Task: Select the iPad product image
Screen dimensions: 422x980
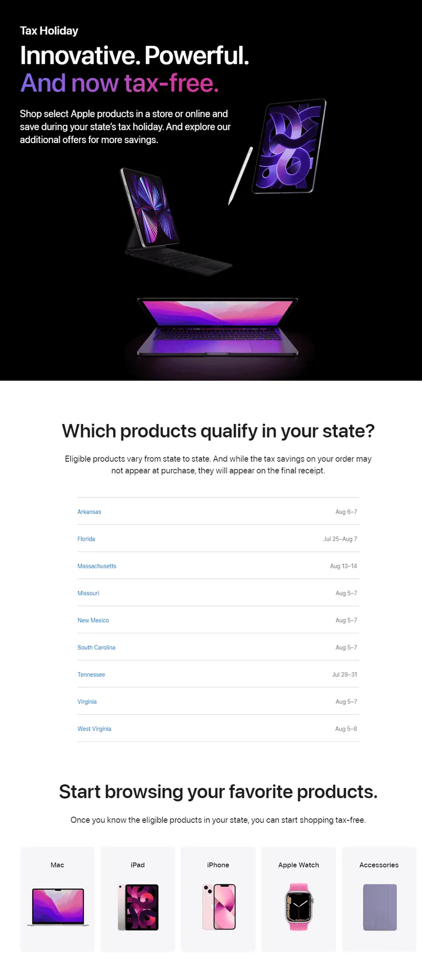Action: tap(138, 907)
